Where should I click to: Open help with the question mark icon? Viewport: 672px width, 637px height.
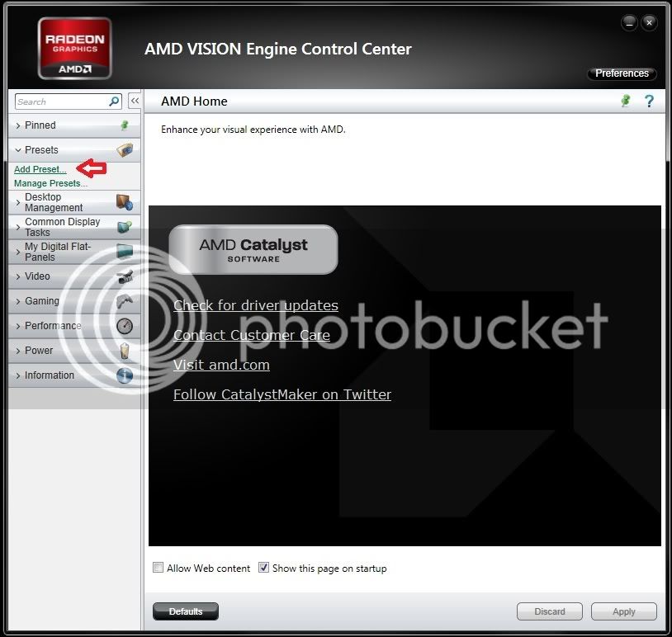[x=649, y=101]
